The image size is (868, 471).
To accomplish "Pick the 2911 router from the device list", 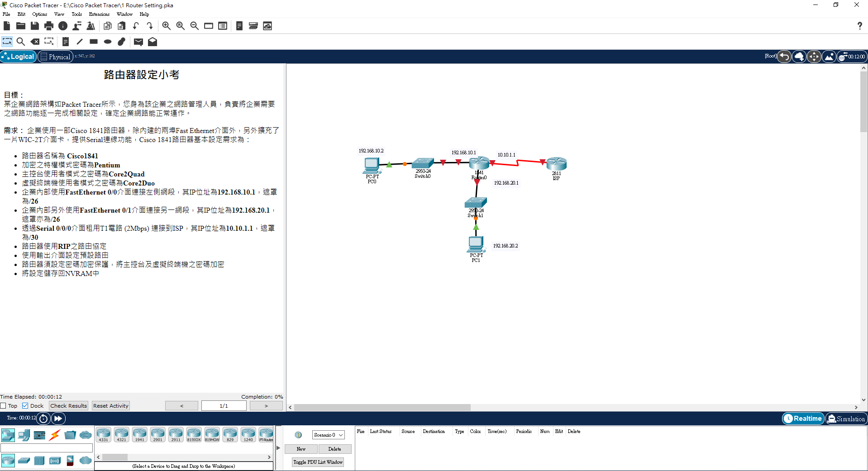I will 176,435.
